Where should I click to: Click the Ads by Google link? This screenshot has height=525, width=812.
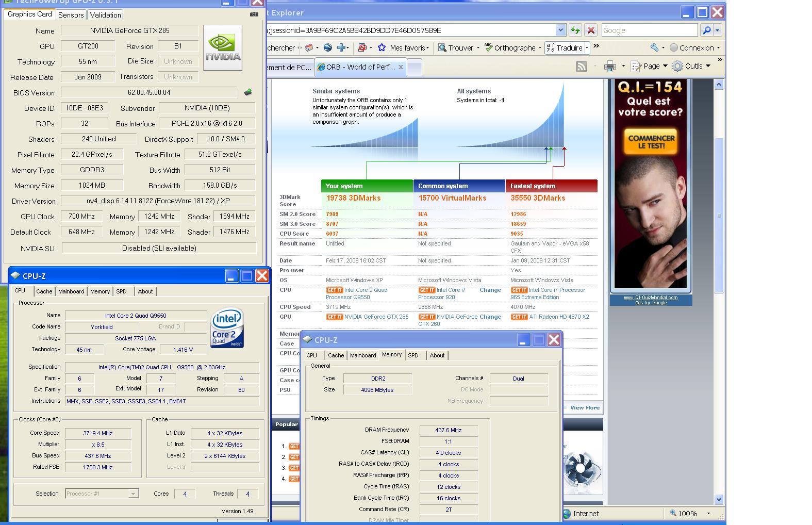(x=651, y=303)
